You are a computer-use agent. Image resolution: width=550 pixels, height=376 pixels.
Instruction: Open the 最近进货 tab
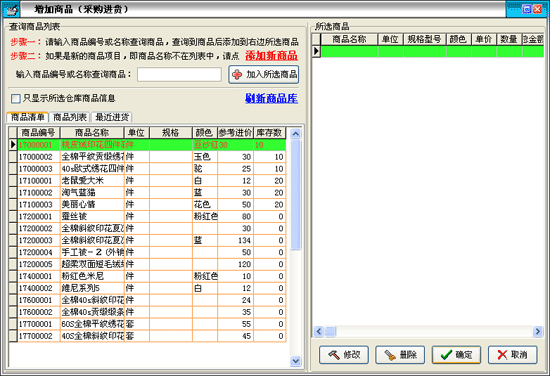tap(112, 117)
